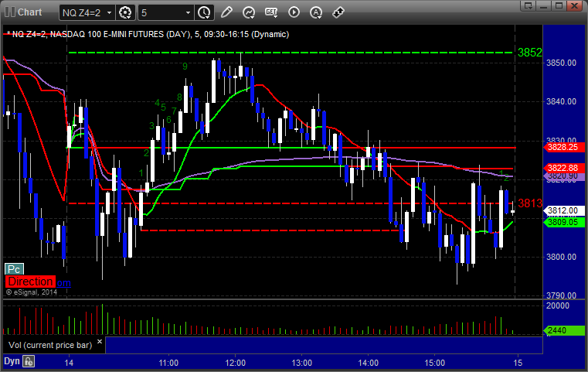The height and width of the screenshot is (372, 588).
Task: Pop out the chart window with the detach icon
Action: point(529,5)
